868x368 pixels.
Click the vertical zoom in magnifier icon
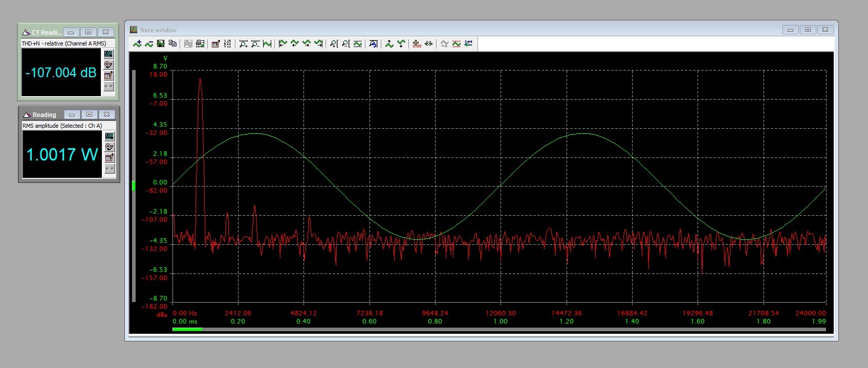point(334,44)
